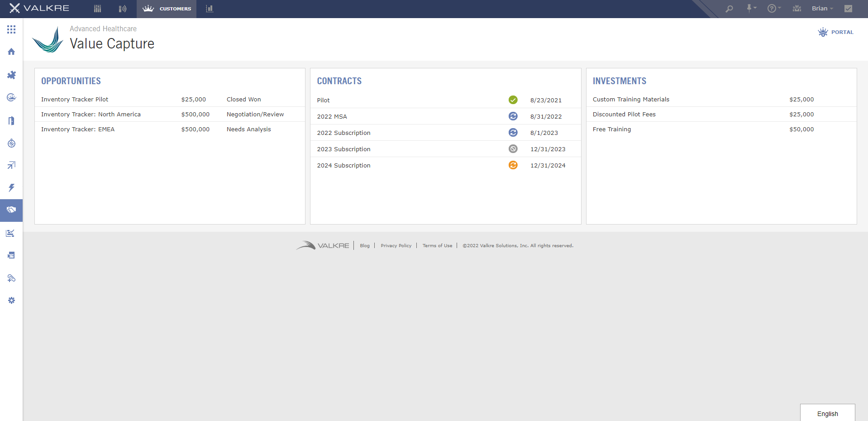Open Inventory Tracker Pilot opportunity

coord(75,100)
